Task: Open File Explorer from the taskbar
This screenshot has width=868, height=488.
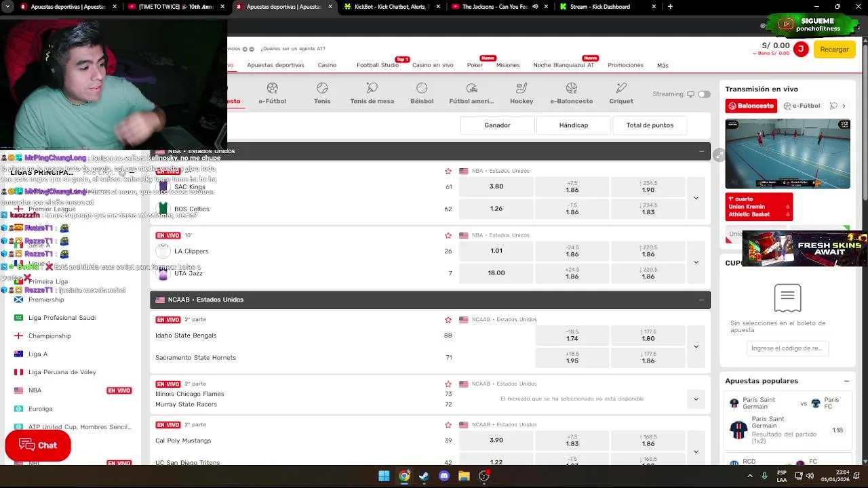Action: (x=464, y=476)
